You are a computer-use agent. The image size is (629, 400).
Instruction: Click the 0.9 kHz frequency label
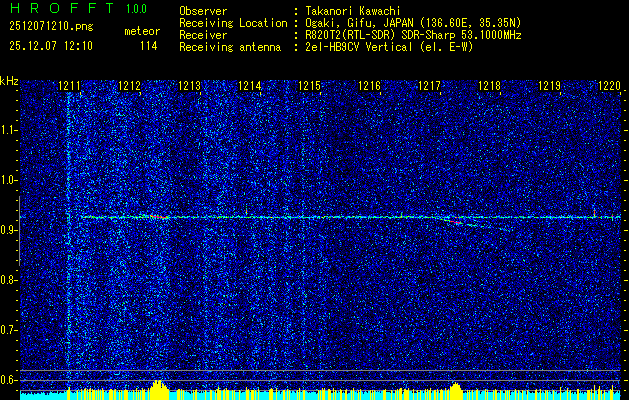click(8, 230)
